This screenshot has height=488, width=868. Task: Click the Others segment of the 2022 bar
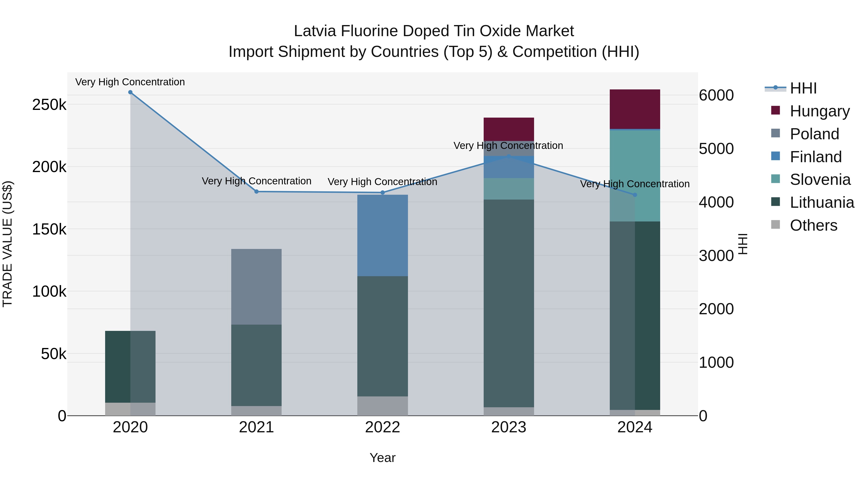coord(382,406)
